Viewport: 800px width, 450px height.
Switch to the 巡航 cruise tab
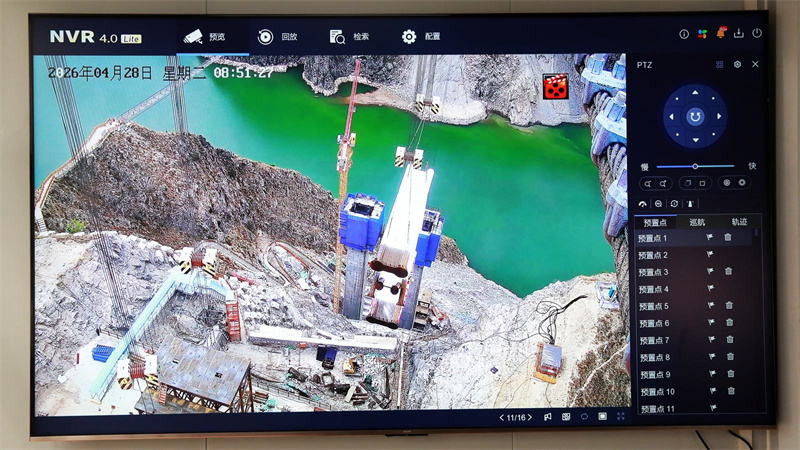[x=696, y=222]
